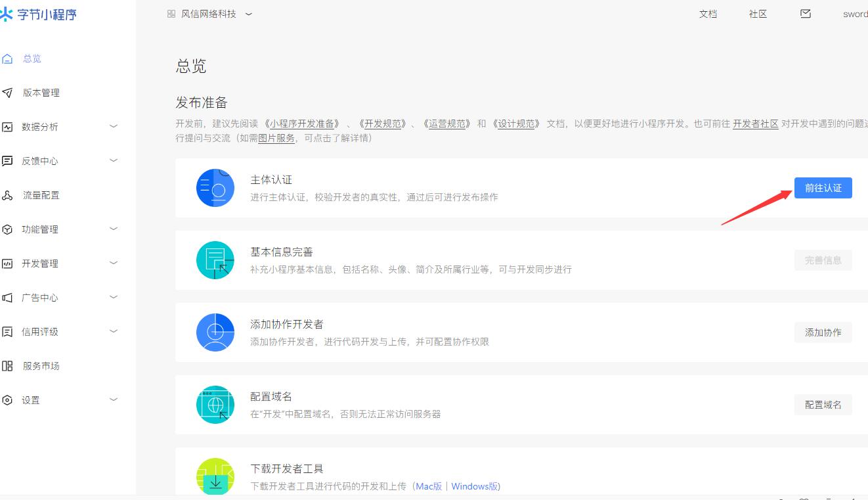Click the 添加协作 button
868x500 pixels.
coord(823,332)
